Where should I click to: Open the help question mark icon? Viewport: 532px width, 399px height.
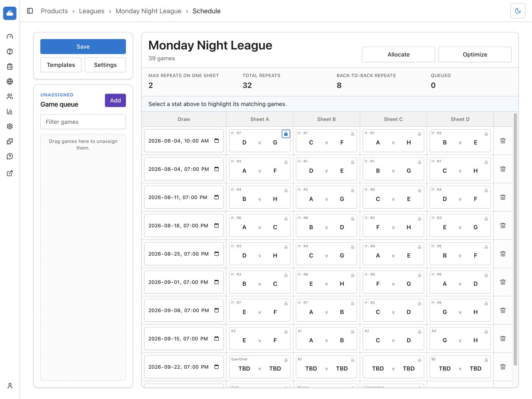(x=10, y=156)
